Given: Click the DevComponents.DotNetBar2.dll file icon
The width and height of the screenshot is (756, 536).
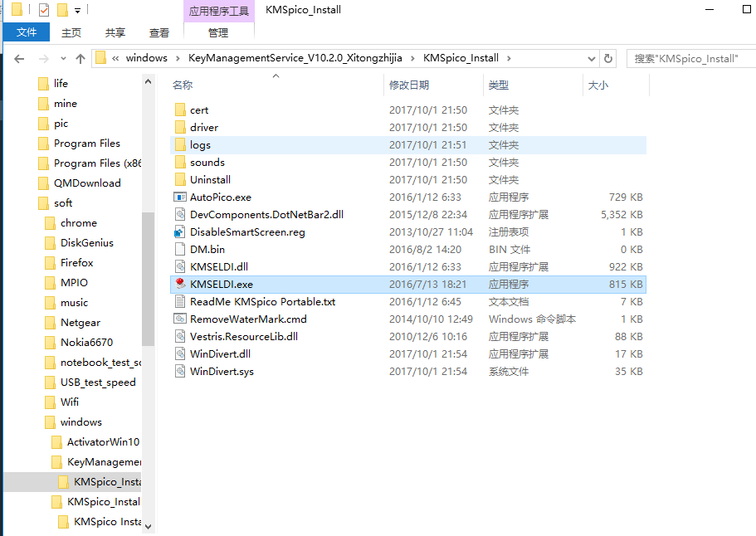Looking at the screenshot, I should click(x=180, y=215).
